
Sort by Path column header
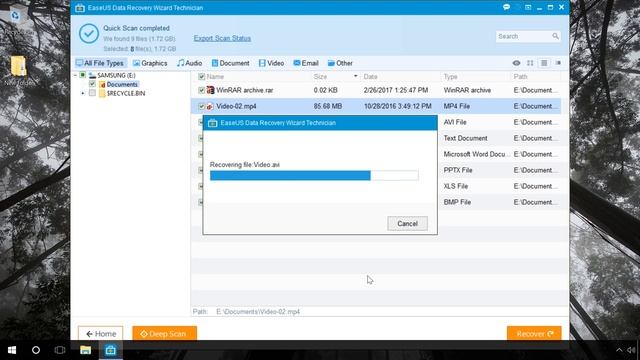click(520, 77)
